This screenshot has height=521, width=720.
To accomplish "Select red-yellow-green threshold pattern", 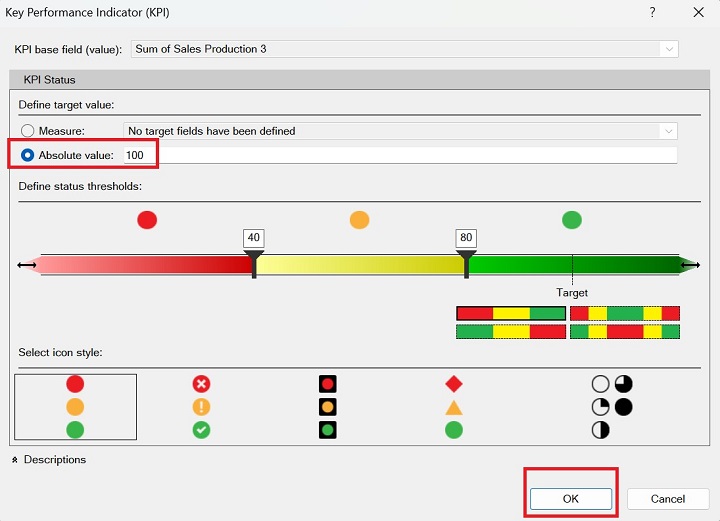I will tap(511, 314).
